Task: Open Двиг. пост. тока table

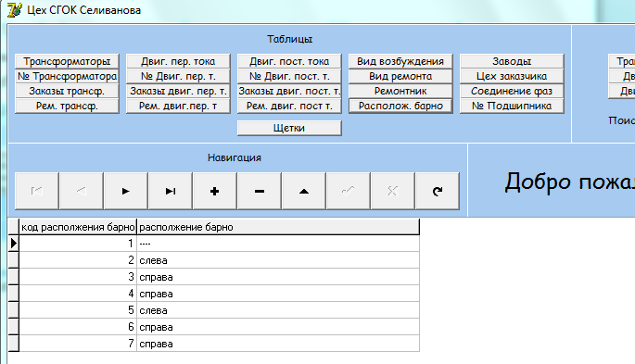Action: click(289, 61)
